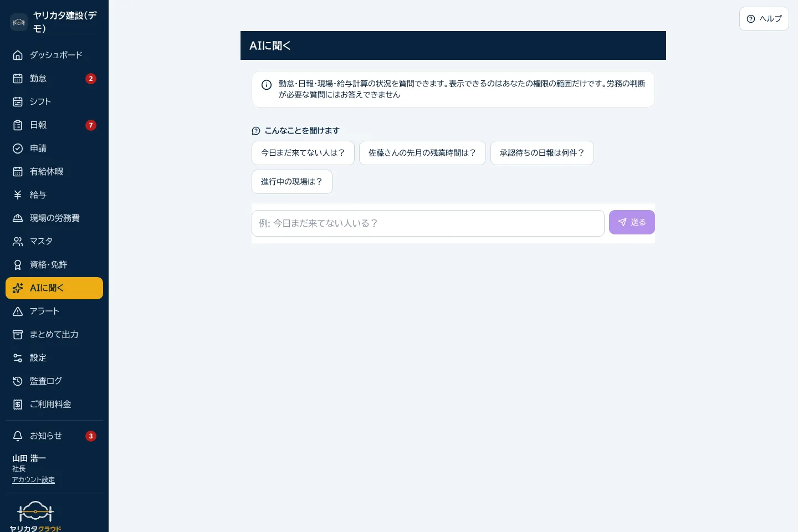This screenshot has width=798, height=532.
Task: Click the ご利用料金 receipt icon
Action: (18, 404)
